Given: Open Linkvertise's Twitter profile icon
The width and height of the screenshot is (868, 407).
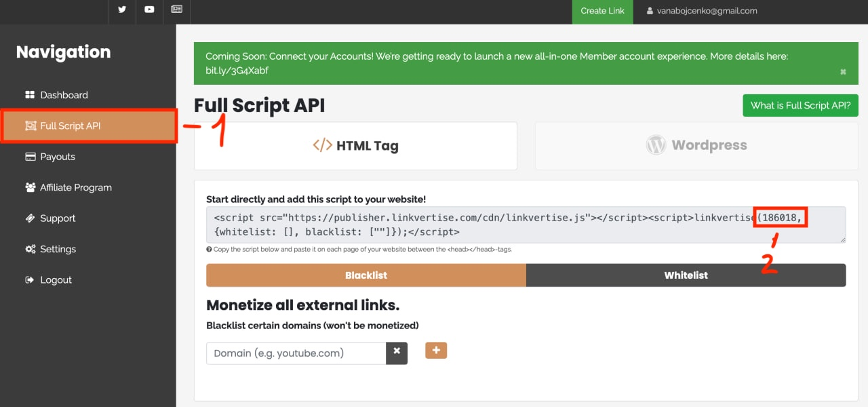Looking at the screenshot, I should tap(121, 9).
